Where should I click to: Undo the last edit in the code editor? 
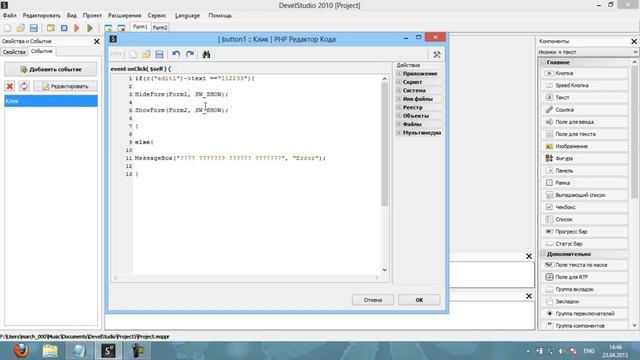[x=176, y=54]
